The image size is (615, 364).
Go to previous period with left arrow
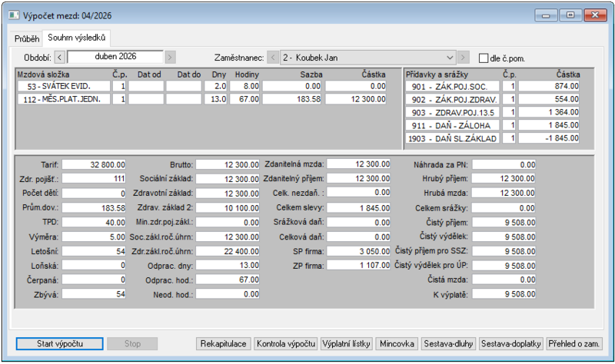coord(59,58)
